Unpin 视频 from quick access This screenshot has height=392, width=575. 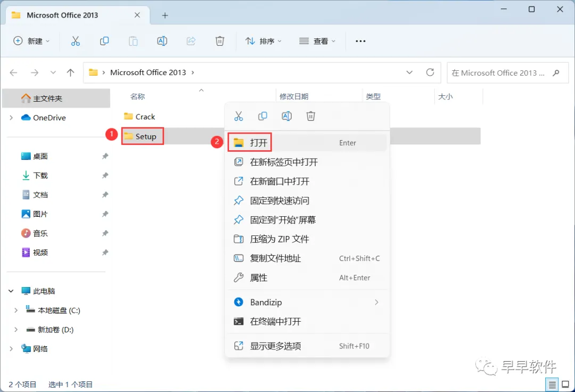pyautogui.click(x=105, y=252)
